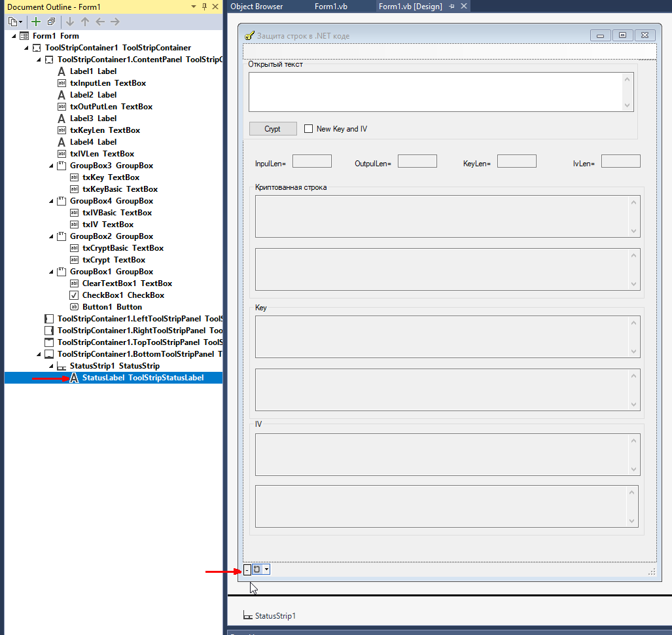Collapse the Form1 Form tree node

click(14, 36)
